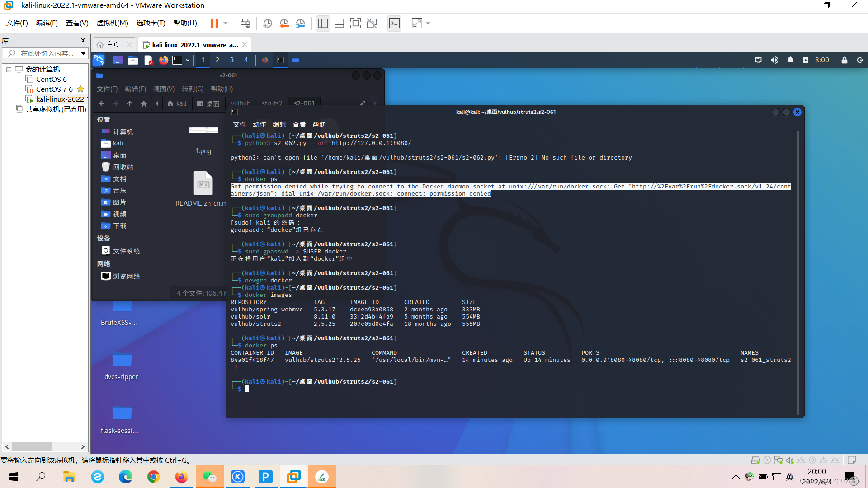This screenshot has width=868, height=488.
Task: Switch to the 主页 tab
Action: pyautogui.click(x=113, y=45)
